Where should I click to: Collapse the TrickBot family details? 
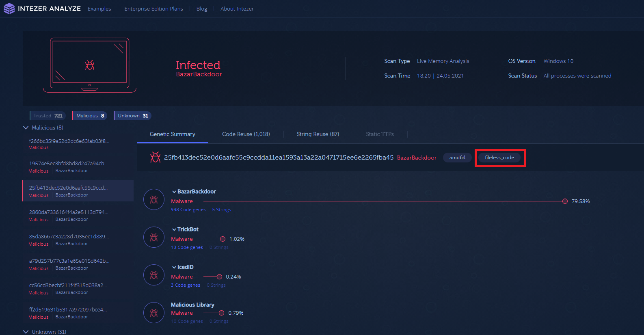[x=174, y=229]
